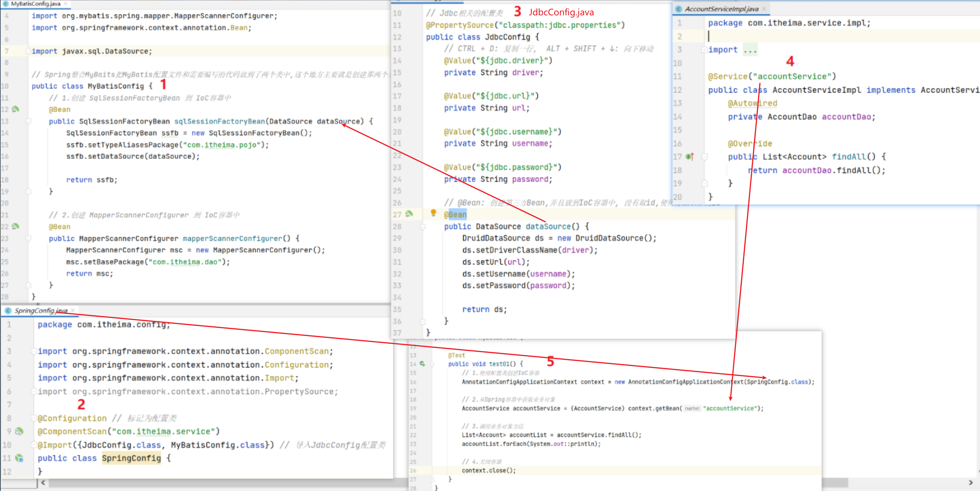980x491 pixels.
Task: Click the MyBatisConfig class name declaration
Action: 116,86
